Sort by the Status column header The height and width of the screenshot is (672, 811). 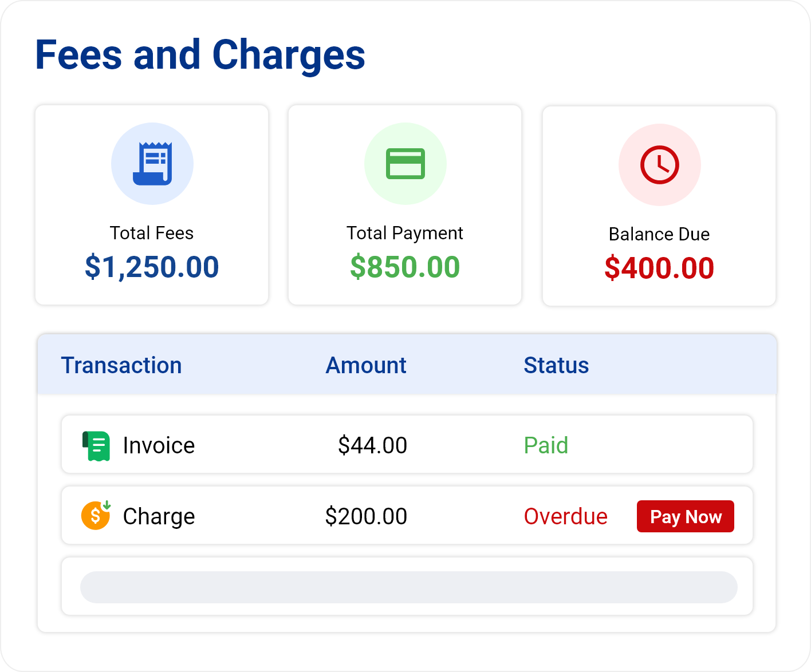coord(556,365)
